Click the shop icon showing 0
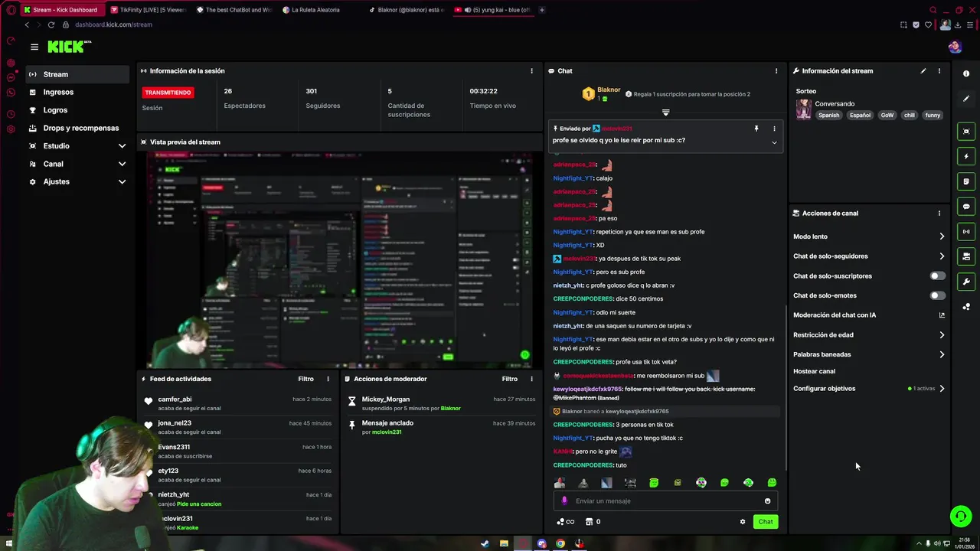This screenshot has width=980, height=551. point(593,522)
